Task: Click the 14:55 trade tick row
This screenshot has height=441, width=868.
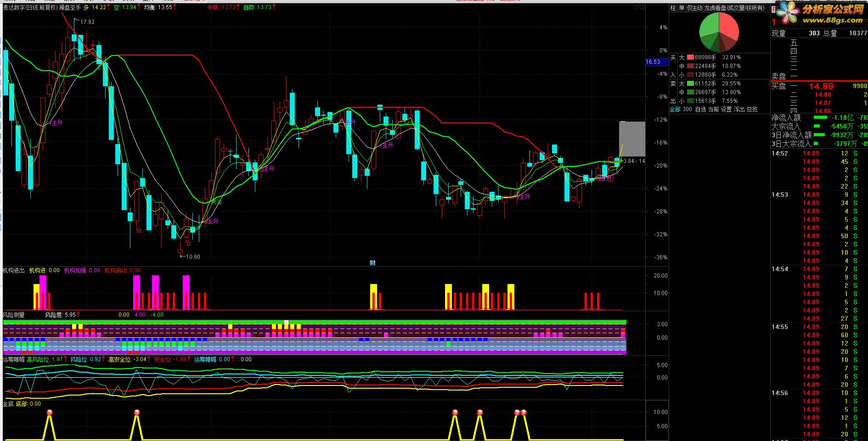Action: (x=819, y=327)
